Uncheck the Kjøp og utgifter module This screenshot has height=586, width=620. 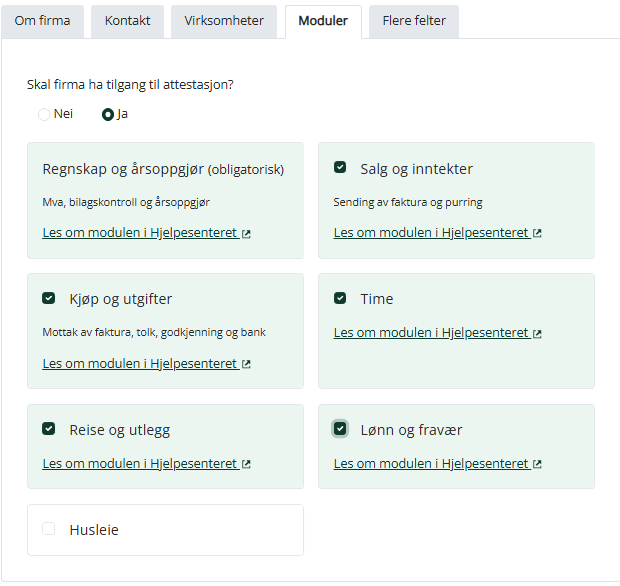click(49, 298)
